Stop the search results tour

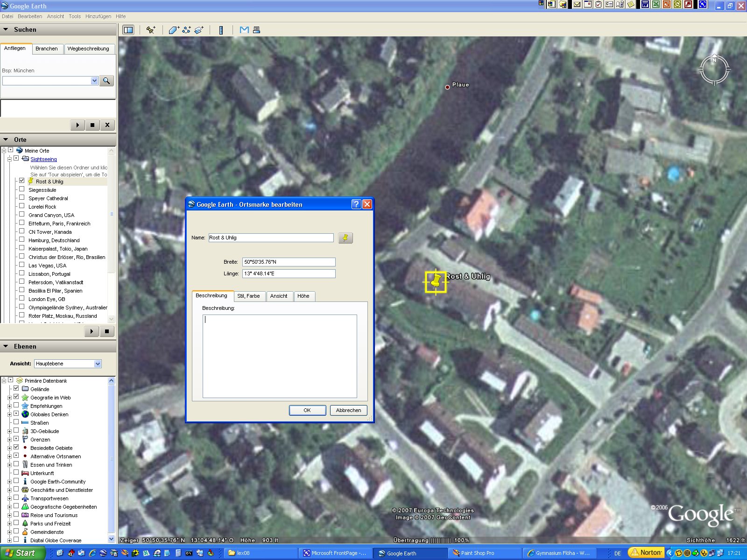92,125
